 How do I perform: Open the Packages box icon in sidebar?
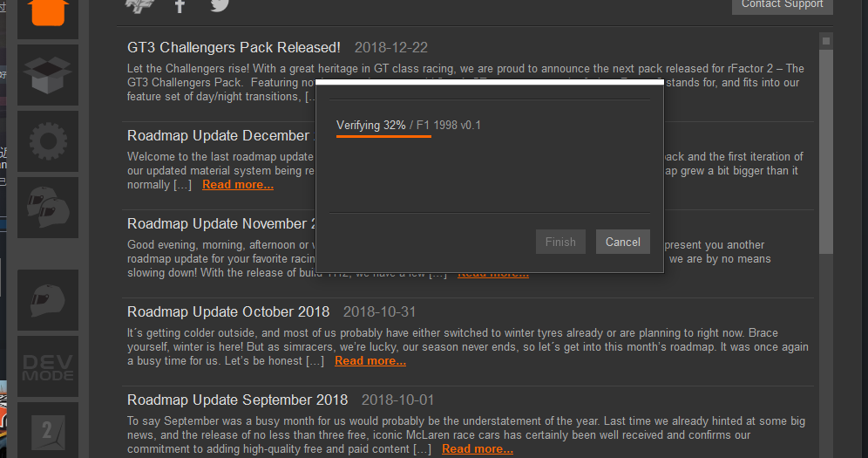[48, 75]
